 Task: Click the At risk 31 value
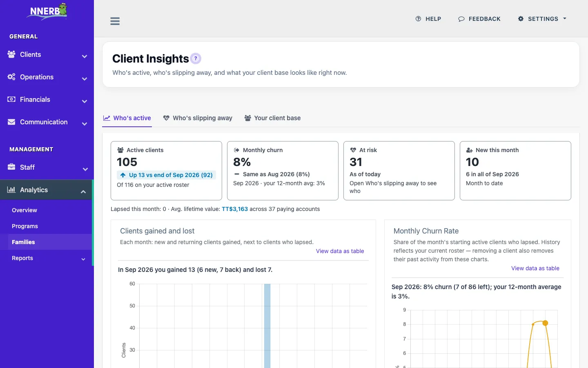356,162
